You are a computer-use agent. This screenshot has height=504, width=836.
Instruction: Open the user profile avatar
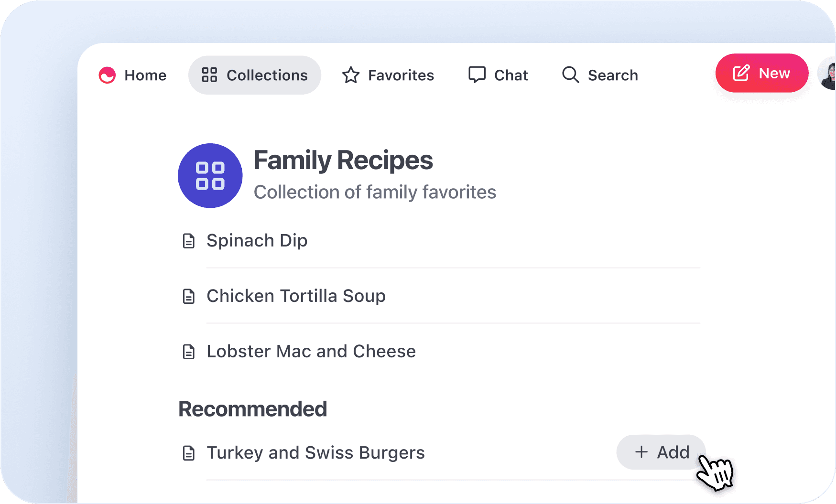[828, 74]
